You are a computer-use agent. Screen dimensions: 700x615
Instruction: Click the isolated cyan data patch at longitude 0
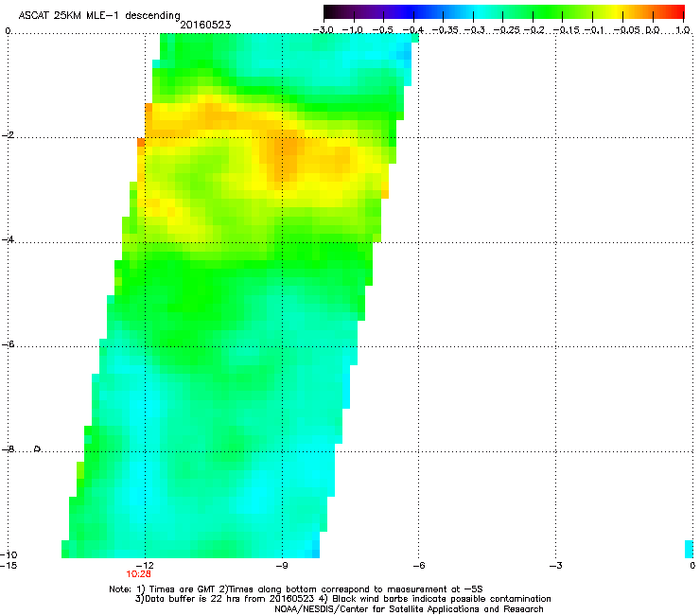click(x=689, y=549)
